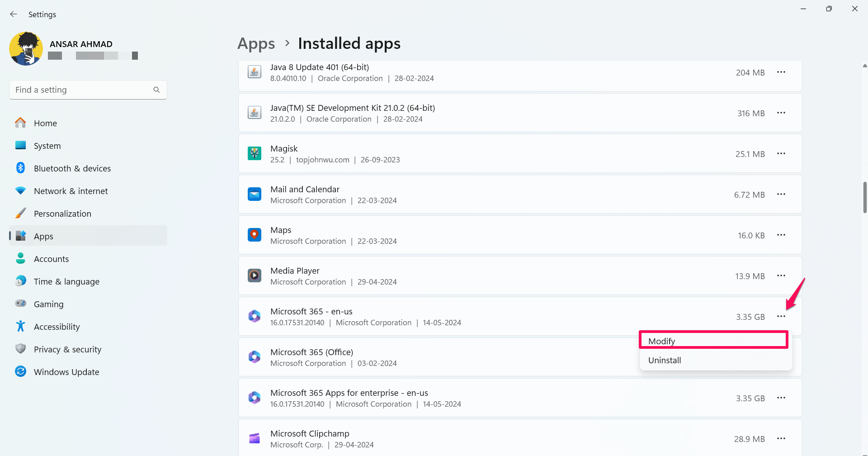Select the Gaming controller icon

coord(21,303)
